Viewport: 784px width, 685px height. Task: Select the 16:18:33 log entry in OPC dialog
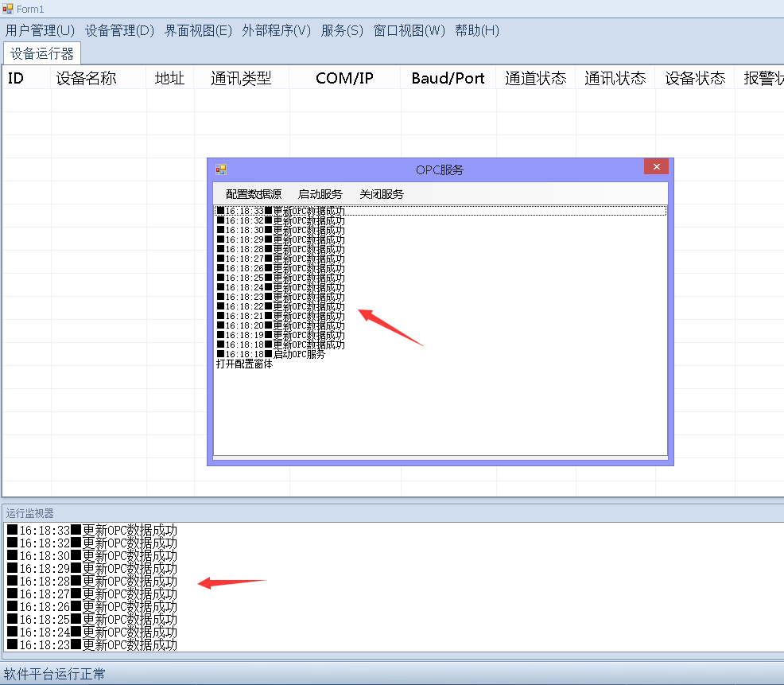(441, 211)
